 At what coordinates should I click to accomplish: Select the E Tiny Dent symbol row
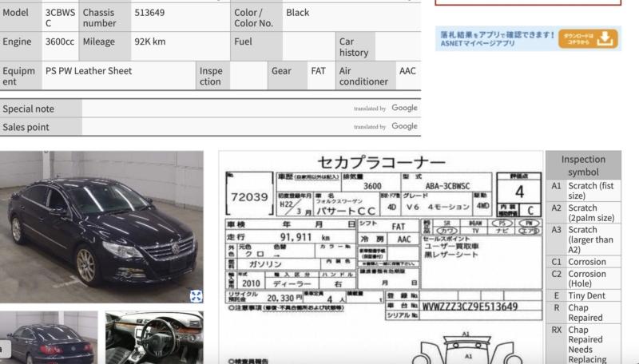tap(583, 295)
